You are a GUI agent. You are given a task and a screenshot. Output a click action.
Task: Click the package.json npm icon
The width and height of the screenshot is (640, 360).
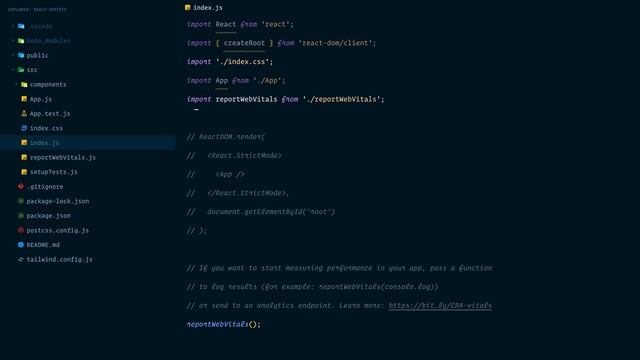click(x=21, y=216)
